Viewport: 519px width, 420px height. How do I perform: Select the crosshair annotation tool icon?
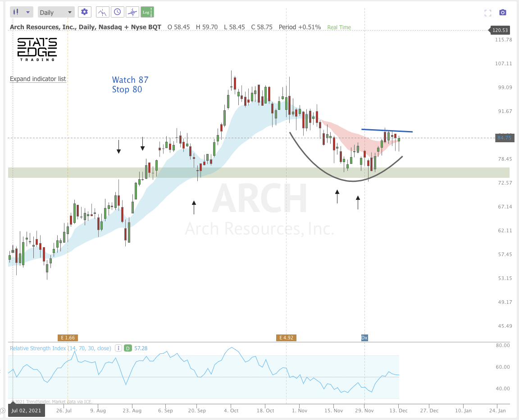click(132, 12)
